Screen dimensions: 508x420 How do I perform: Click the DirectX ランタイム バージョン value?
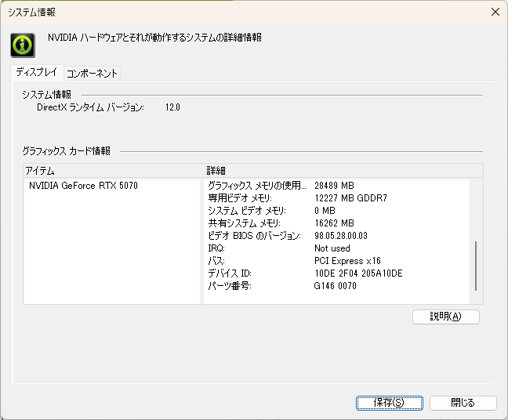point(172,107)
